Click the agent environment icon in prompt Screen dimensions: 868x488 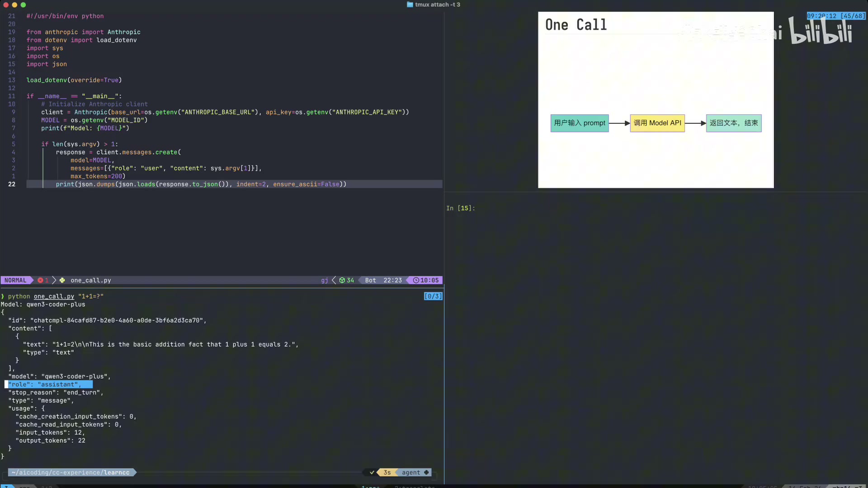pos(426,472)
